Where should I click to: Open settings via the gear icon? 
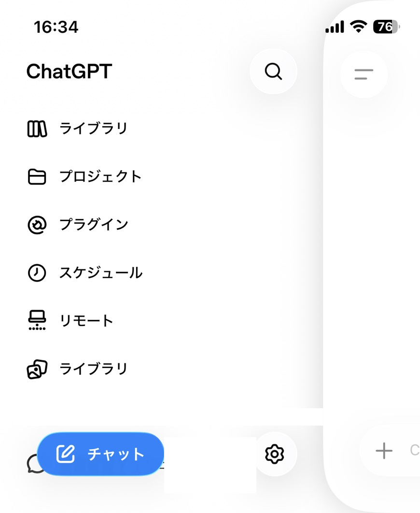pyautogui.click(x=274, y=454)
